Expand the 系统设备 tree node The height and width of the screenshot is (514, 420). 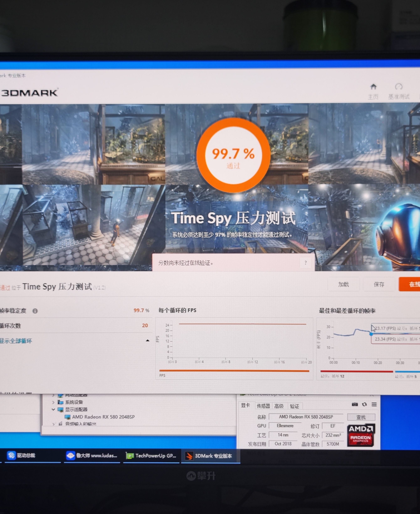click(53, 402)
